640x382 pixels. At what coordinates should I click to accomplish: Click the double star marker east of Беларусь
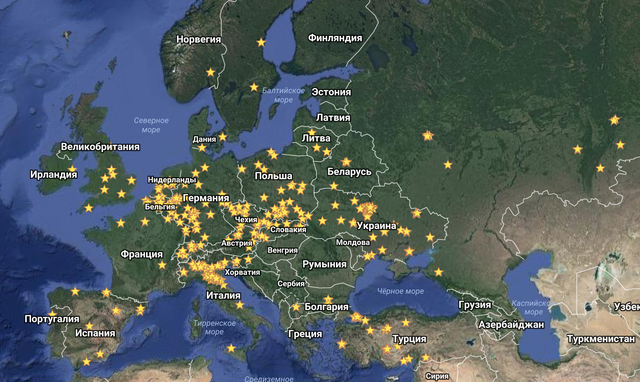(x=427, y=135)
